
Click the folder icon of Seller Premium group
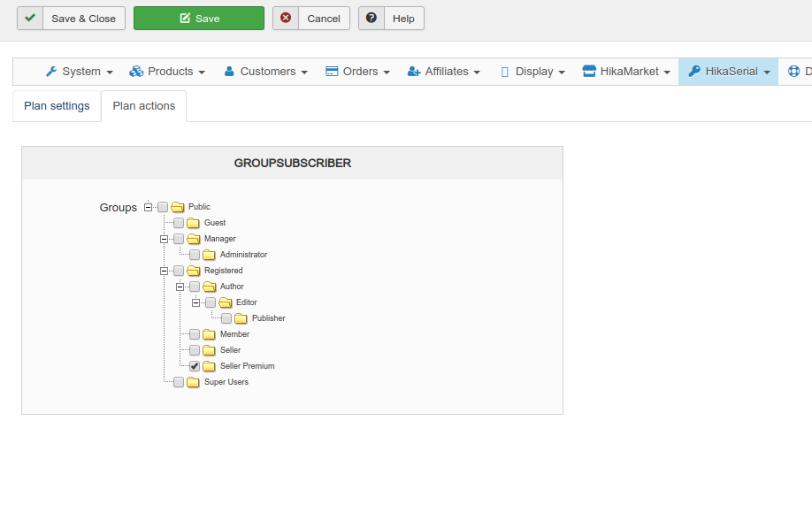[x=210, y=366]
